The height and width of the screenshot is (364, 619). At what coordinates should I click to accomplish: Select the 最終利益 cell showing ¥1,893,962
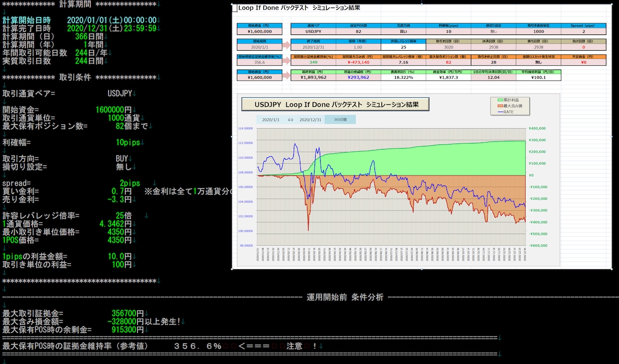pos(313,78)
